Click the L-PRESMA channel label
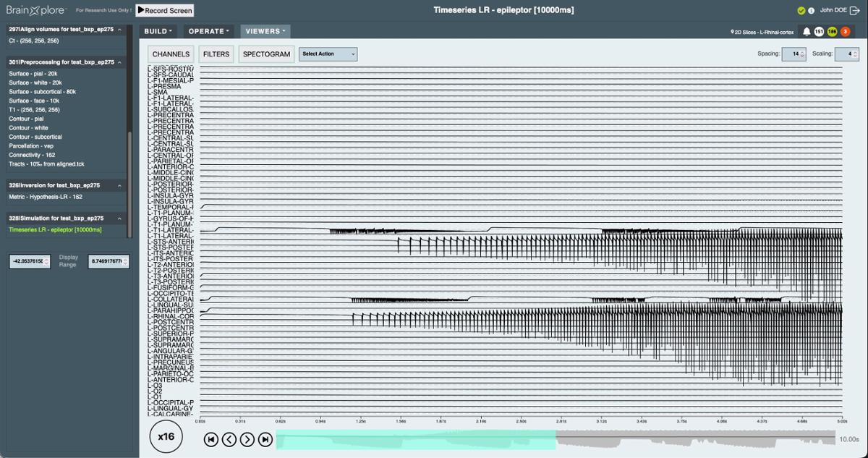The image size is (868, 458). [x=165, y=86]
